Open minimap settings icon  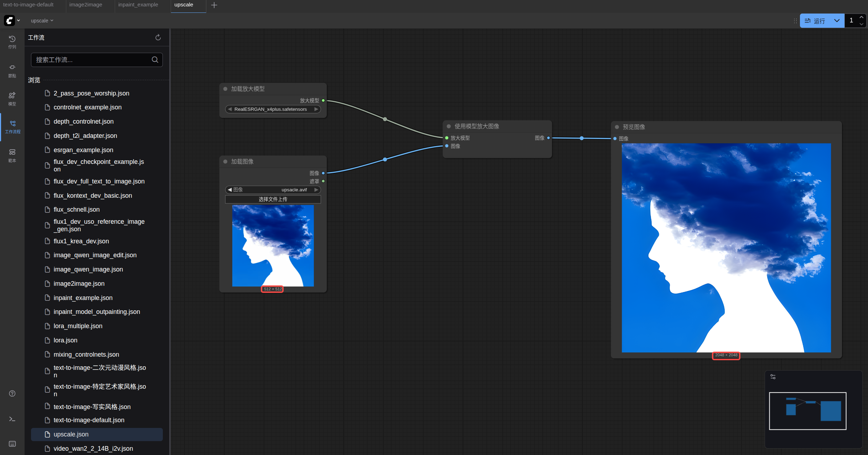coord(773,377)
